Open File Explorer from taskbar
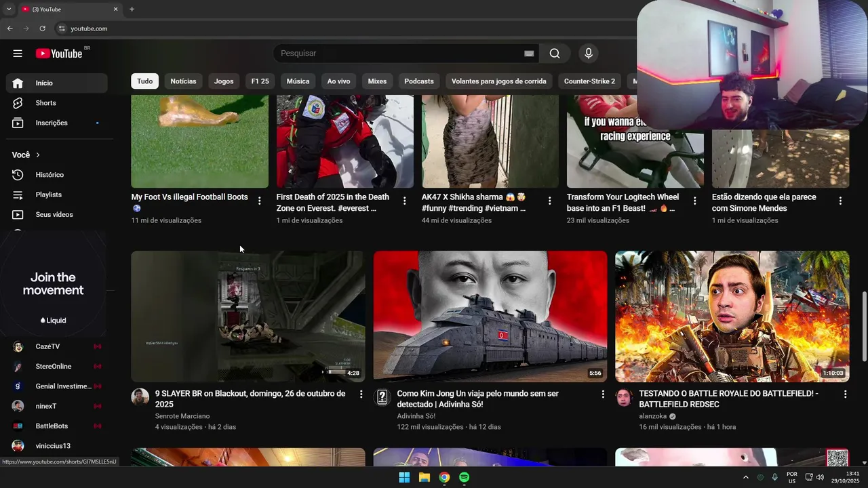The width and height of the screenshot is (868, 488). pos(425,477)
